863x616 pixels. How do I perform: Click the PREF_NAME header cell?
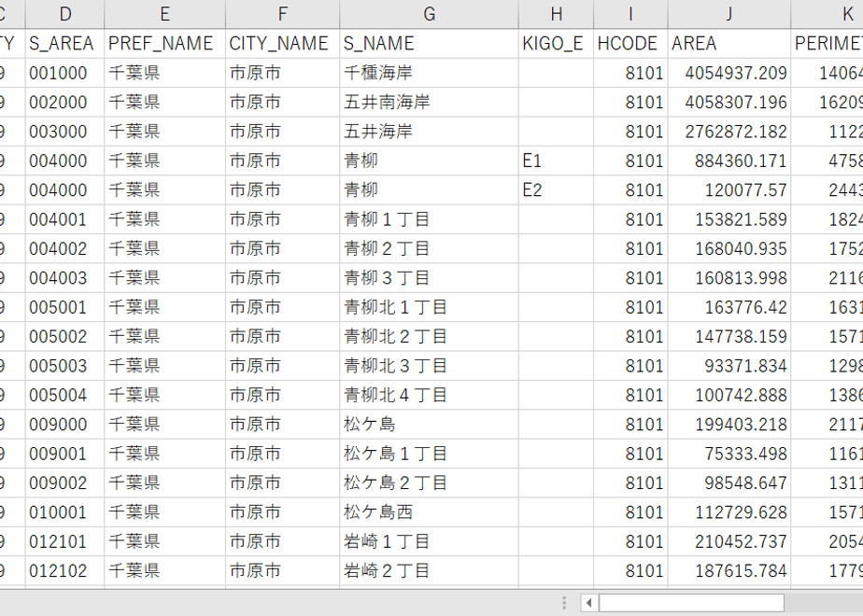click(x=164, y=44)
